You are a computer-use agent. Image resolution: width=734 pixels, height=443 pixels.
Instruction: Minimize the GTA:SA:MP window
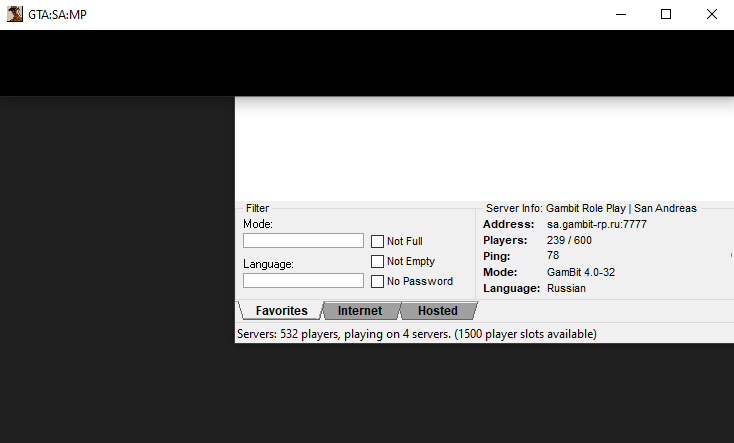620,14
